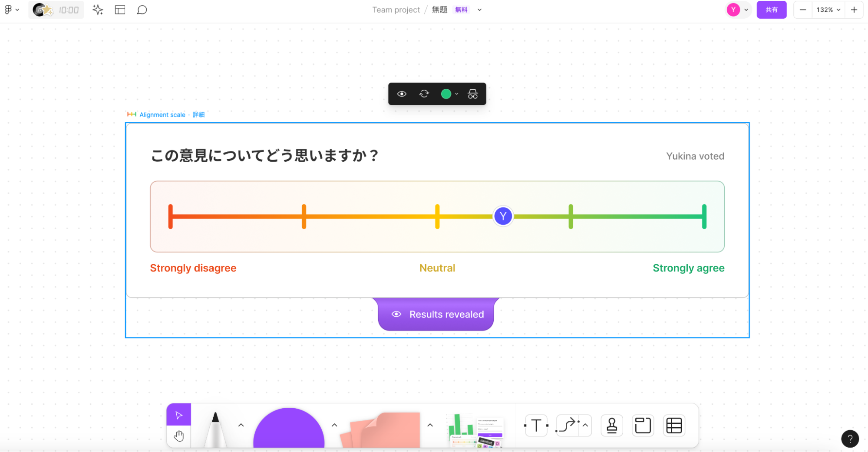868x452 pixels.
Task: Select the purple circle shape tool
Action: pos(289,429)
